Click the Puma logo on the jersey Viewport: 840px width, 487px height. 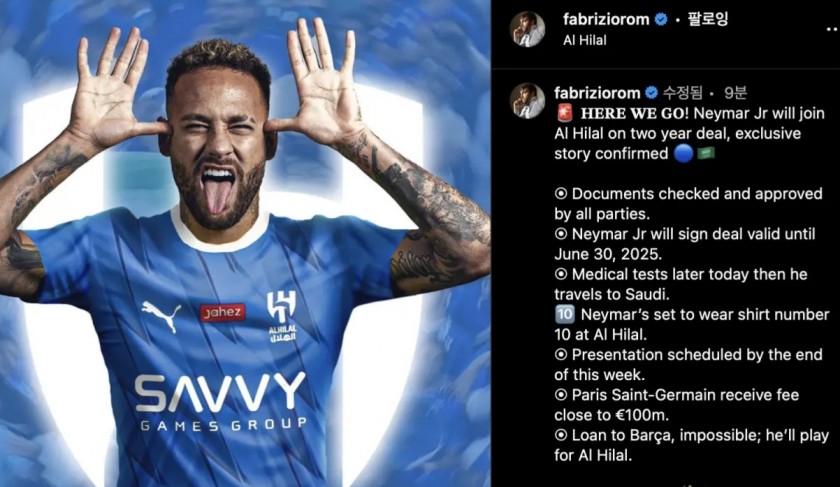tap(161, 316)
